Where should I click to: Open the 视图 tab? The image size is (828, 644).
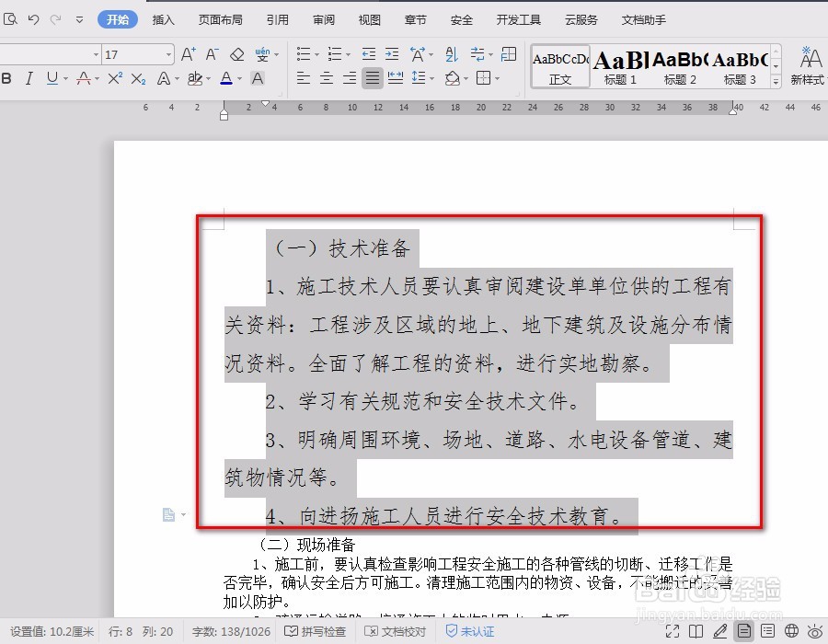click(369, 20)
